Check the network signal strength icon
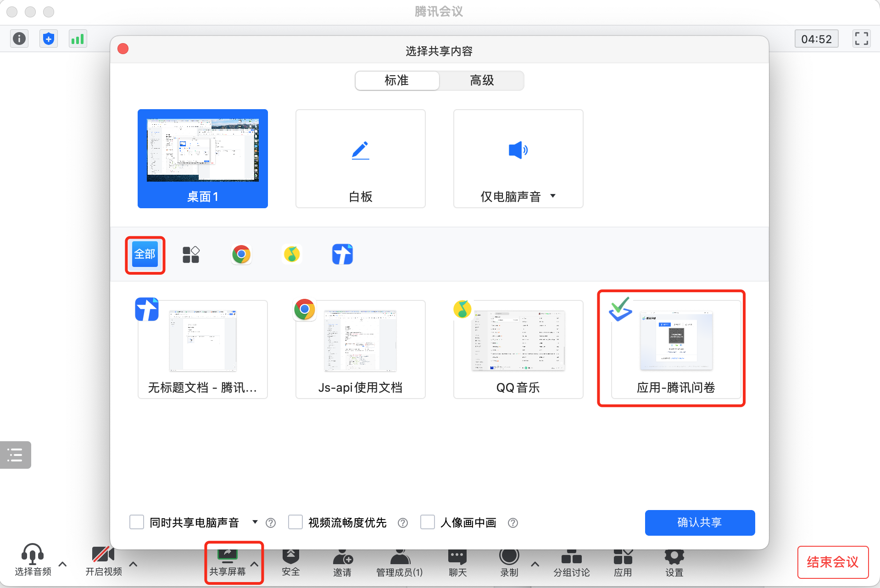 (x=78, y=39)
